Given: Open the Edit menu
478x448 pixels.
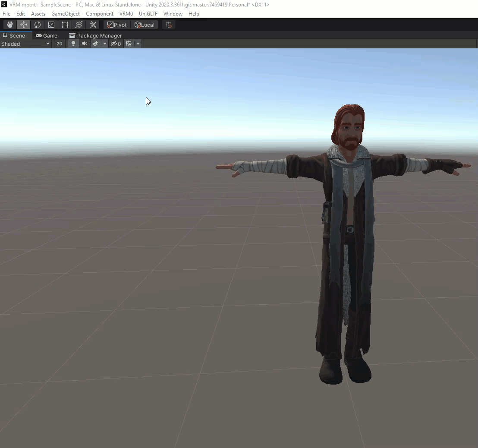Looking at the screenshot, I should point(21,14).
